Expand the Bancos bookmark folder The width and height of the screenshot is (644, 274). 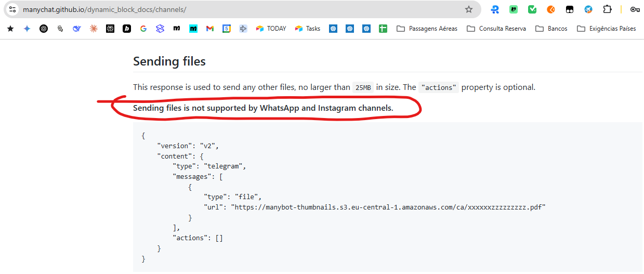tap(551, 29)
